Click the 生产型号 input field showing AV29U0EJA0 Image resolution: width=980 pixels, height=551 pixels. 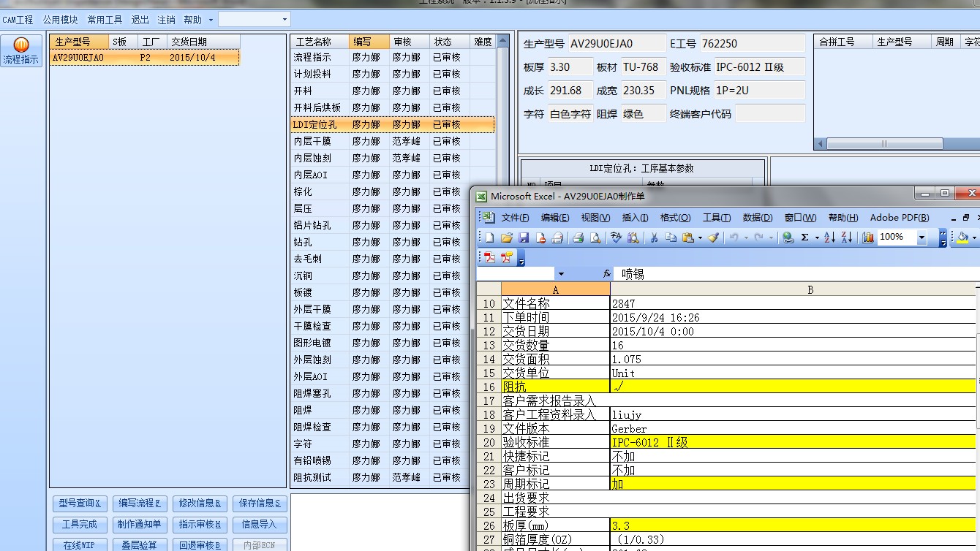point(617,44)
